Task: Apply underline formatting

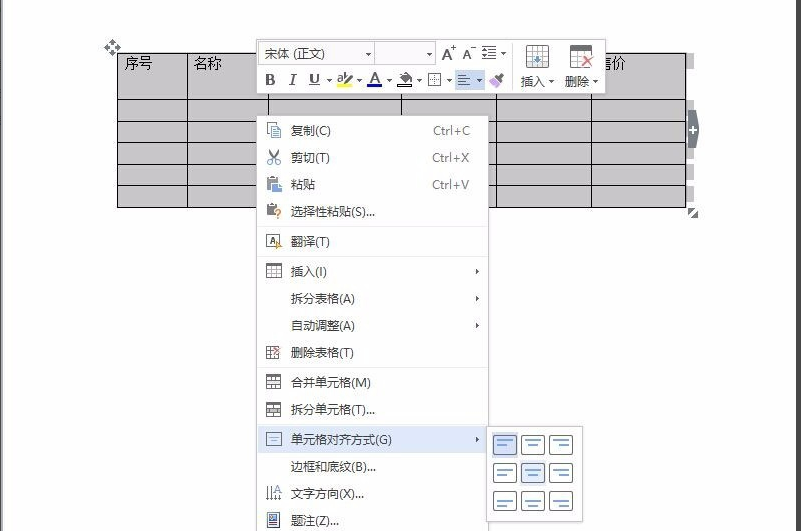Action: pyautogui.click(x=314, y=80)
